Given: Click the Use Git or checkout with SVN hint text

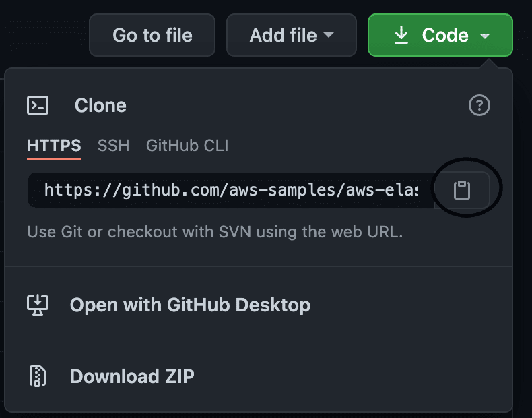Looking at the screenshot, I should click(x=215, y=232).
